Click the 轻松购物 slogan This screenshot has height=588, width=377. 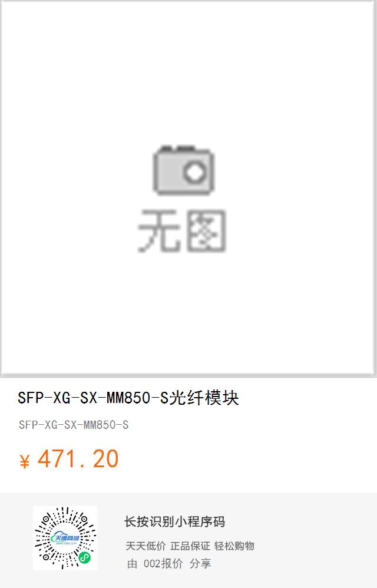(234, 546)
